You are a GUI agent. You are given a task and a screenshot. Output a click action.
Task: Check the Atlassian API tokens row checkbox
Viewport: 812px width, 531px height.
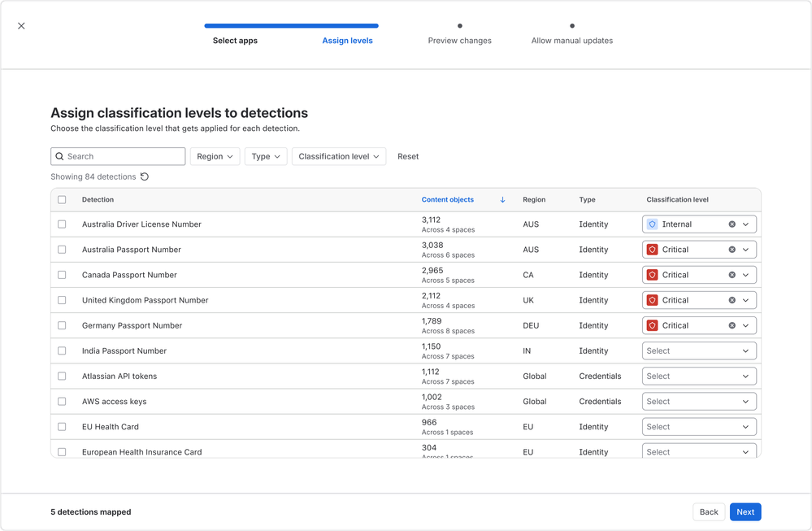pos(62,376)
